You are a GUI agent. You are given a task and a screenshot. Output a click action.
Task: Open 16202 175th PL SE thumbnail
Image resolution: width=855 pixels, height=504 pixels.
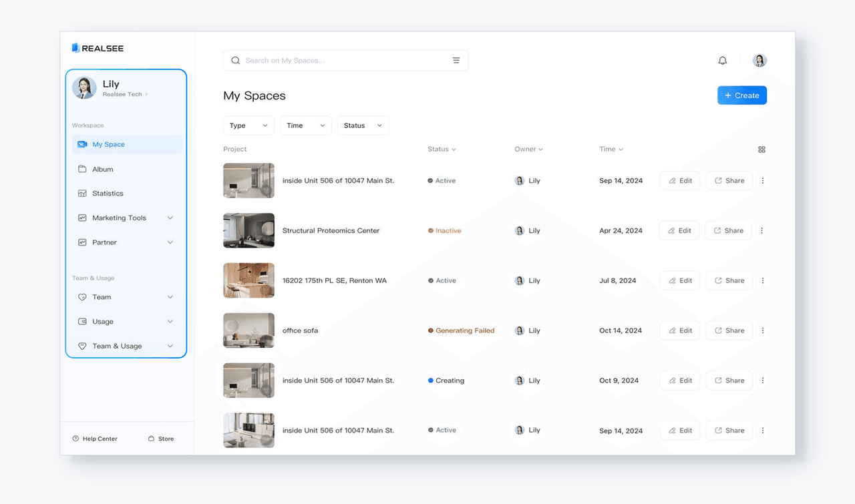pyautogui.click(x=248, y=280)
